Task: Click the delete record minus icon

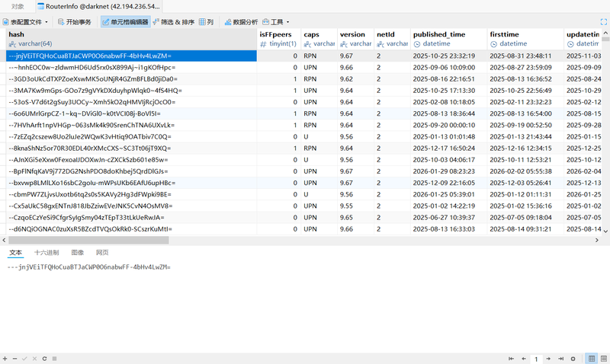Action: (14, 358)
